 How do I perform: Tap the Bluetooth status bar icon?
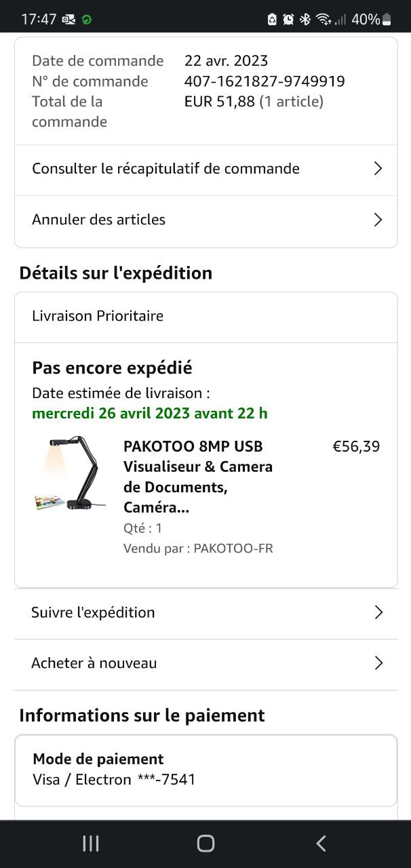pyautogui.click(x=305, y=20)
